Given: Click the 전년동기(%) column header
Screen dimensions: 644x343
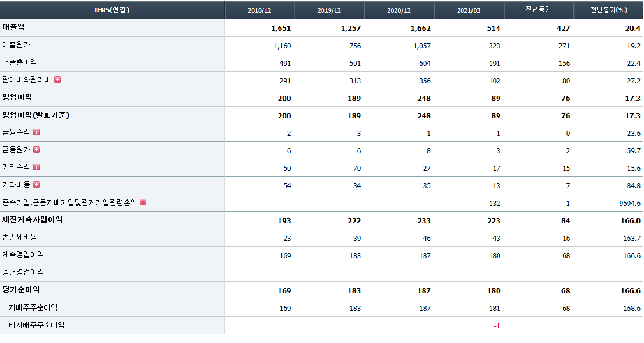Looking at the screenshot, I should pyautogui.click(x=608, y=10).
